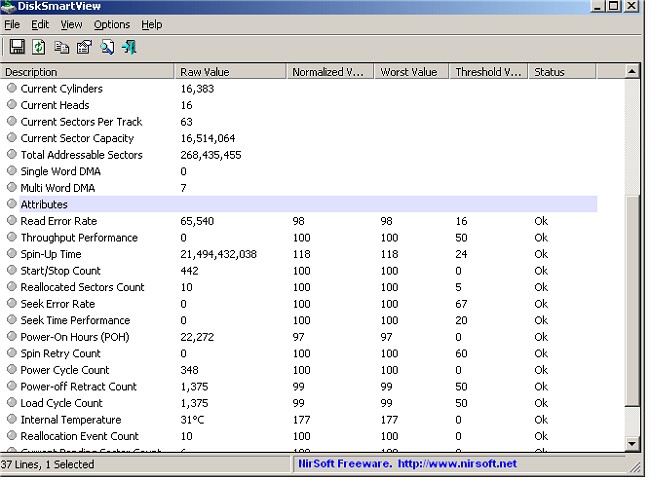The height and width of the screenshot is (480, 650).
Task: Click the Find toolbar icon
Action: tap(107, 47)
